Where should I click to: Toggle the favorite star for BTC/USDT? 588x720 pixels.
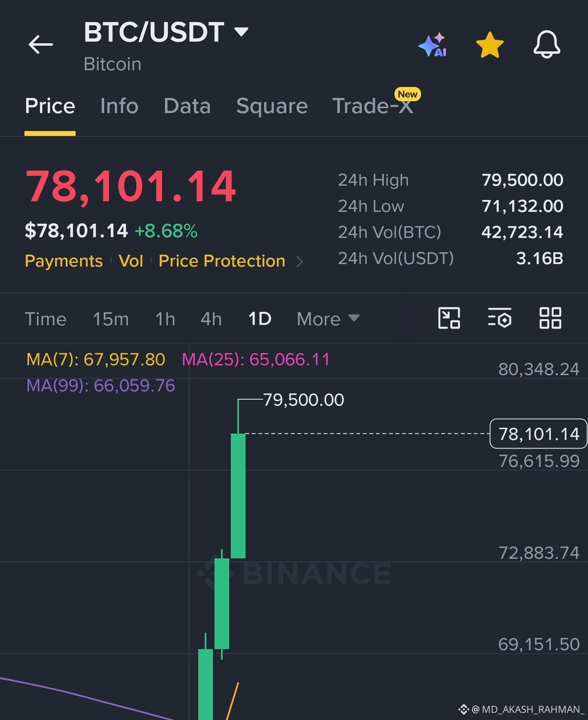tap(490, 45)
